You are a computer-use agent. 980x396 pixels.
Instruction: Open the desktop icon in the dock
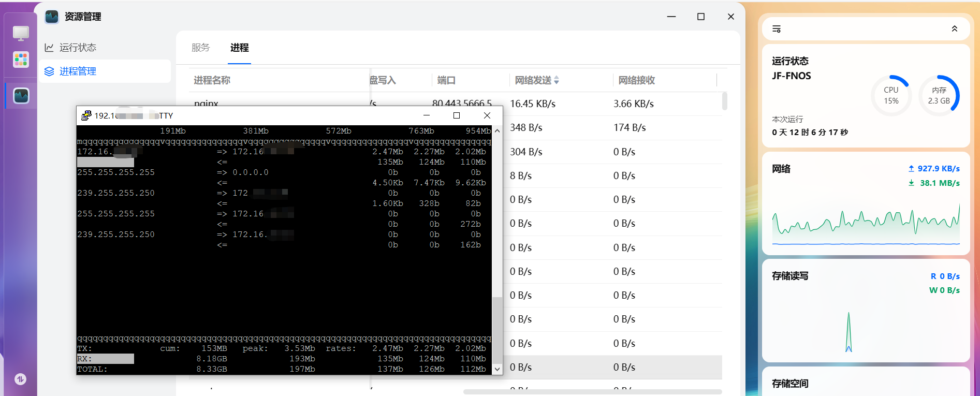tap(21, 33)
